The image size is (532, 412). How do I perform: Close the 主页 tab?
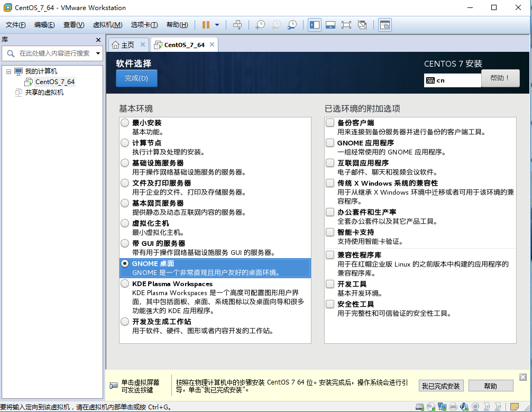point(143,44)
